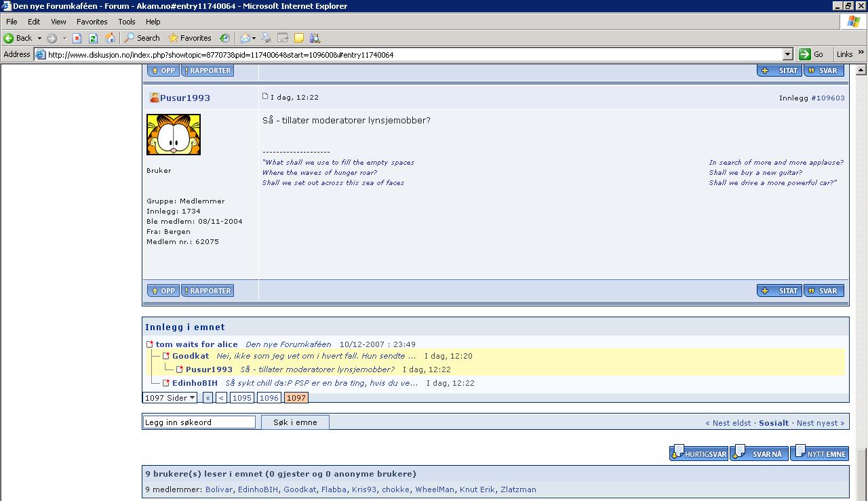Click the Legg inn søkeord search field
The image size is (868, 501).
pyautogui.click(x=199, y=422)
